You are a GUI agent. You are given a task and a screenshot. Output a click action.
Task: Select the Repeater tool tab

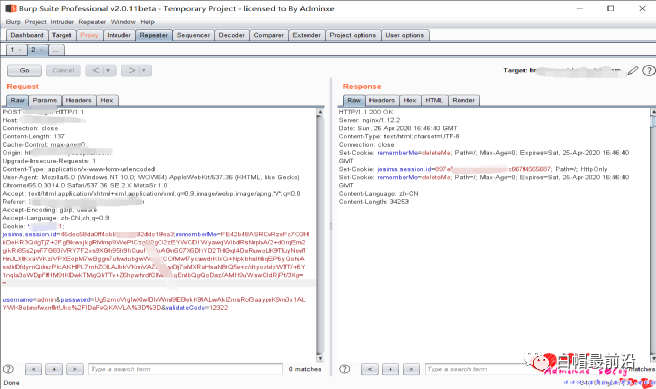154,35
